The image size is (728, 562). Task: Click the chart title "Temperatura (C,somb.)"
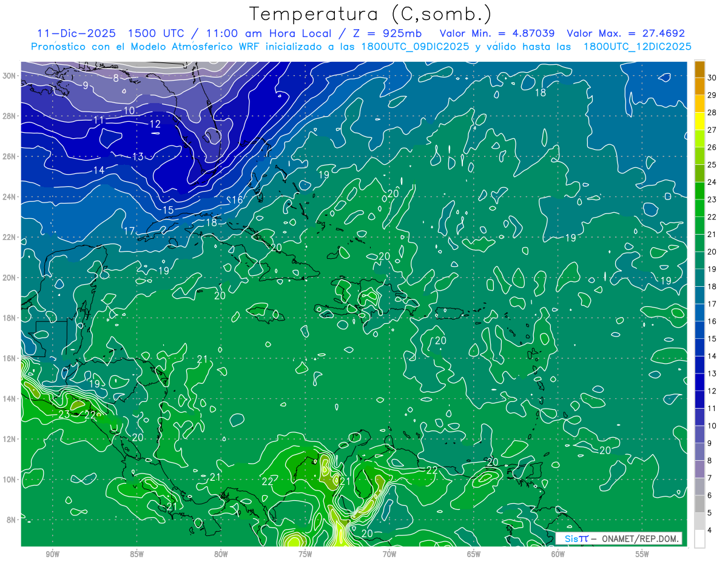coord(371,14)
